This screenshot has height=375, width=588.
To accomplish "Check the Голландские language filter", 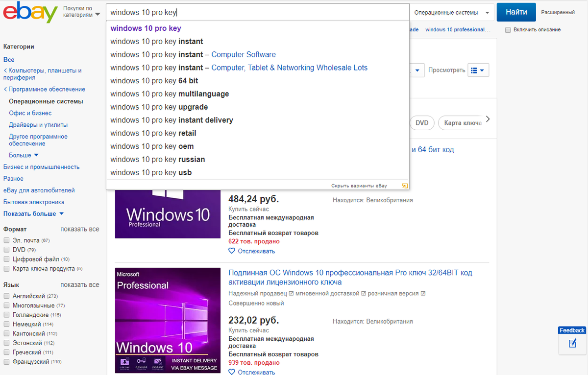I will pyautogui.click(x=6, y=315).
